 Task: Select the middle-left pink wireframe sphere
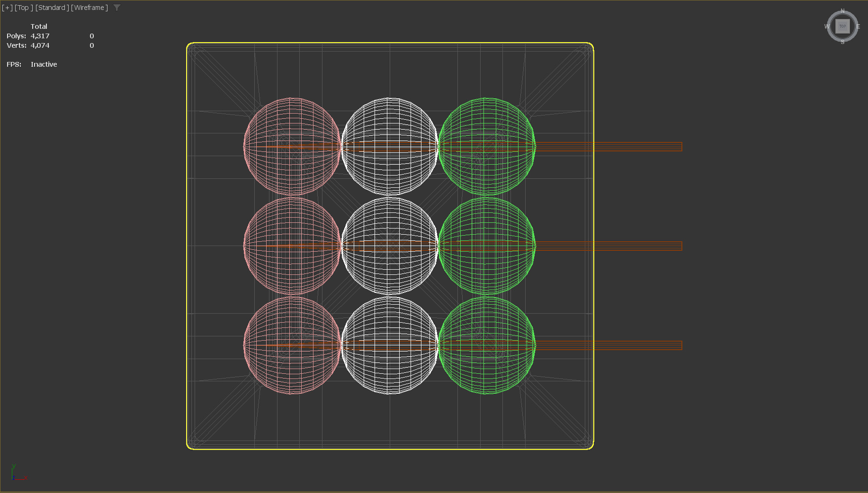pos(292,246)
